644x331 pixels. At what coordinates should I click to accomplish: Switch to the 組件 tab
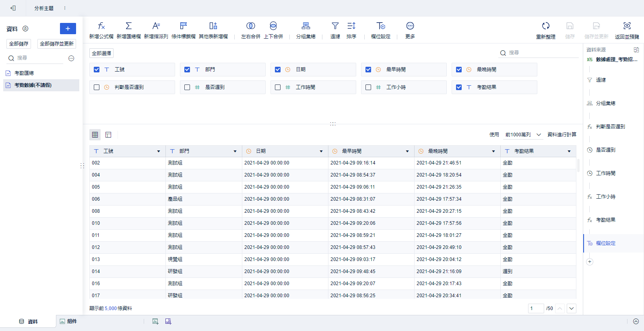pyautogui.click(x=68, y=321)
